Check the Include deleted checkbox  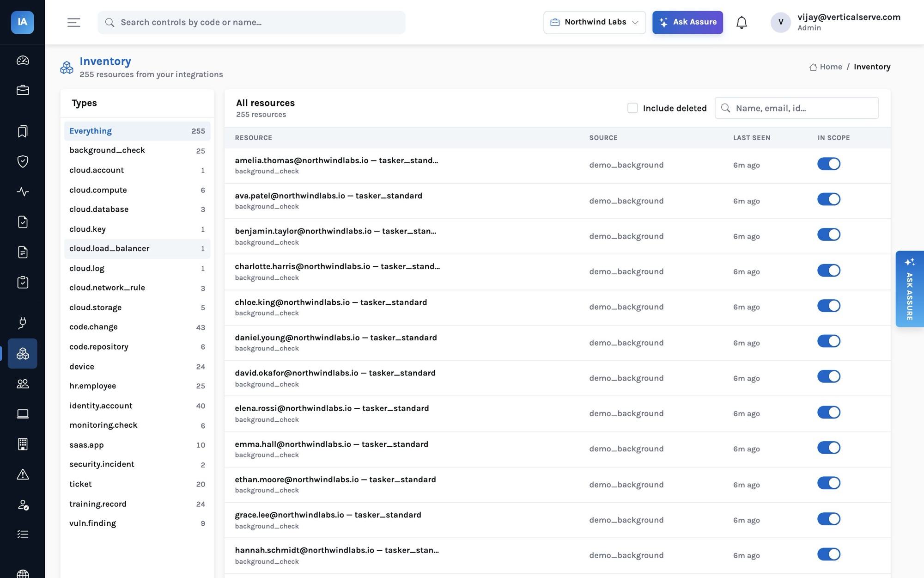point(632,108)
